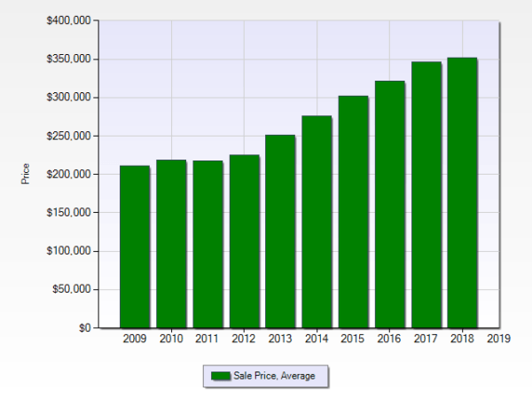Click the 2012 x-axis label
This screenshot has width=532, height=399.
coord(244,339)
